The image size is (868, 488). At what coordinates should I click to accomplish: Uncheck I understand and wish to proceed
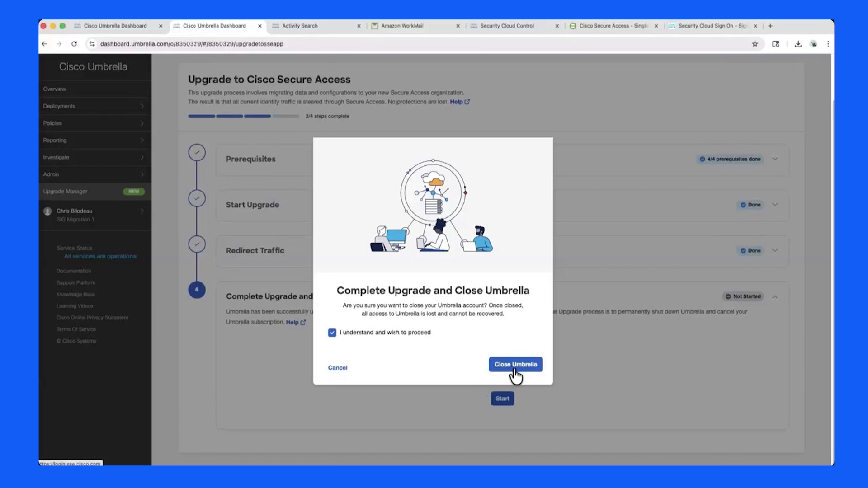(332, 333)
